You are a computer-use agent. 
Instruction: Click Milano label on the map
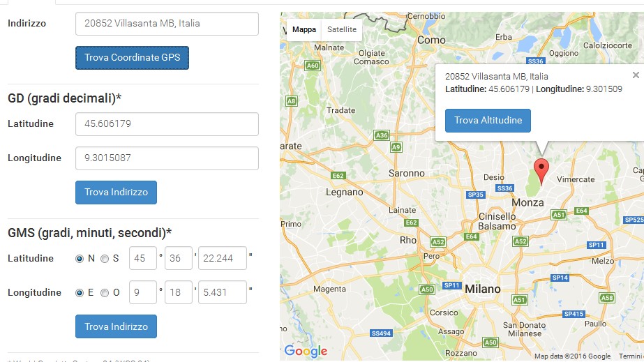pyautogui.click(x=483, y=289)
